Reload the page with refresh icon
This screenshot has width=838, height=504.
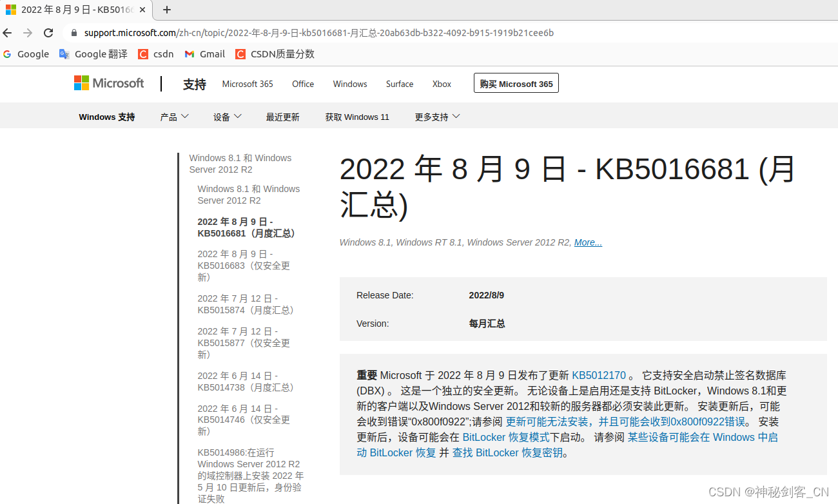[48, 33]
